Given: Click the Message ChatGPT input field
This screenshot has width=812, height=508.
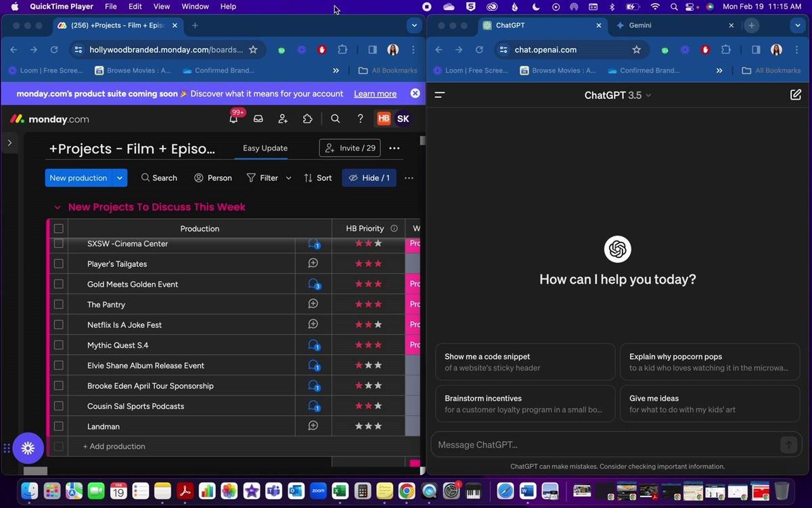Looking at the screenshot, I should pos(606,445).
